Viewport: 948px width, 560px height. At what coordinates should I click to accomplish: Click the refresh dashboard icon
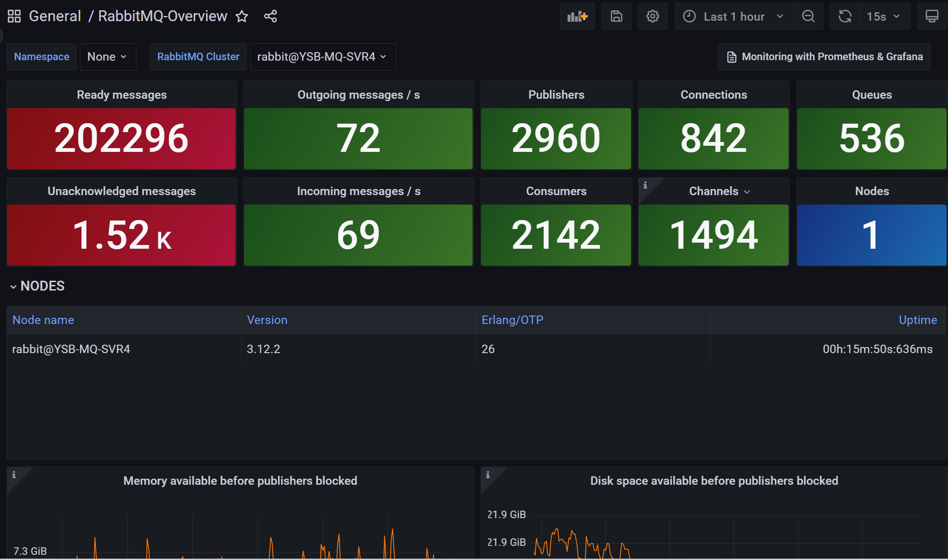pyautogui.click(x=845, y=16)
